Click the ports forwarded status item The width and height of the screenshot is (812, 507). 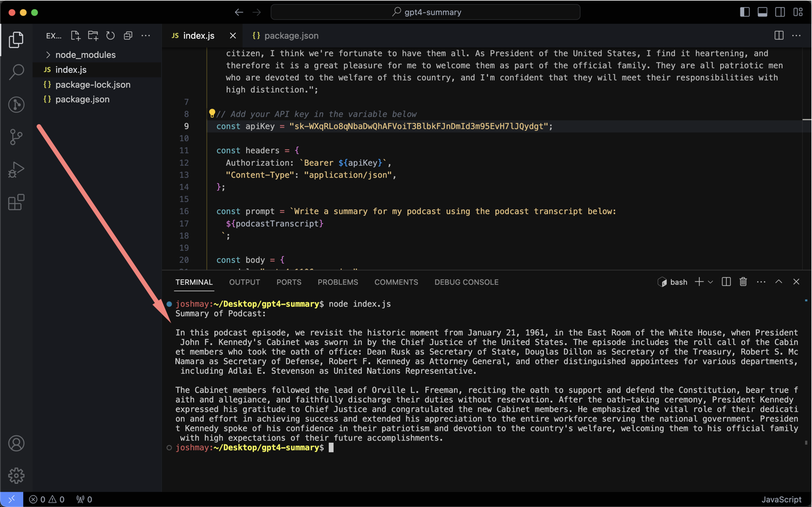point(84,499)
